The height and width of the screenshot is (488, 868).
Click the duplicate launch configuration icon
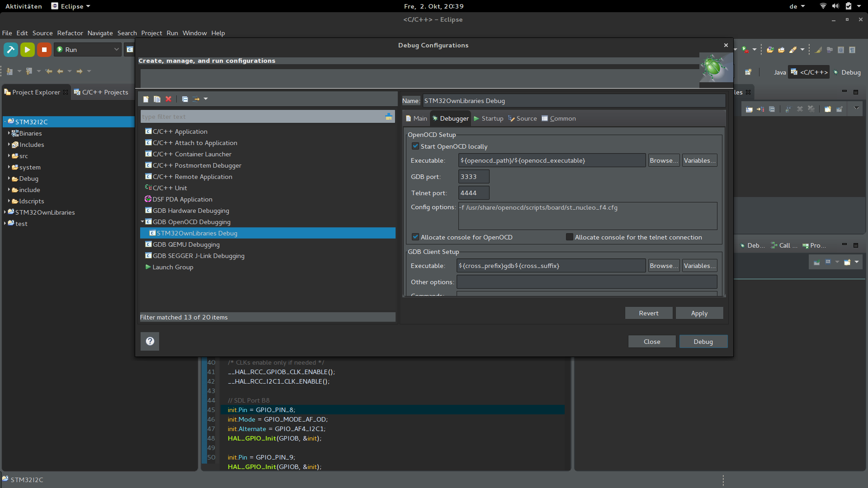[157, 99]
